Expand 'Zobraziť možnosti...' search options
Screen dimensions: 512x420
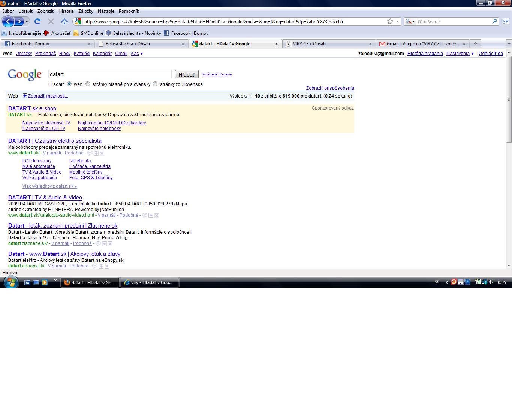(x=48, y=96)
